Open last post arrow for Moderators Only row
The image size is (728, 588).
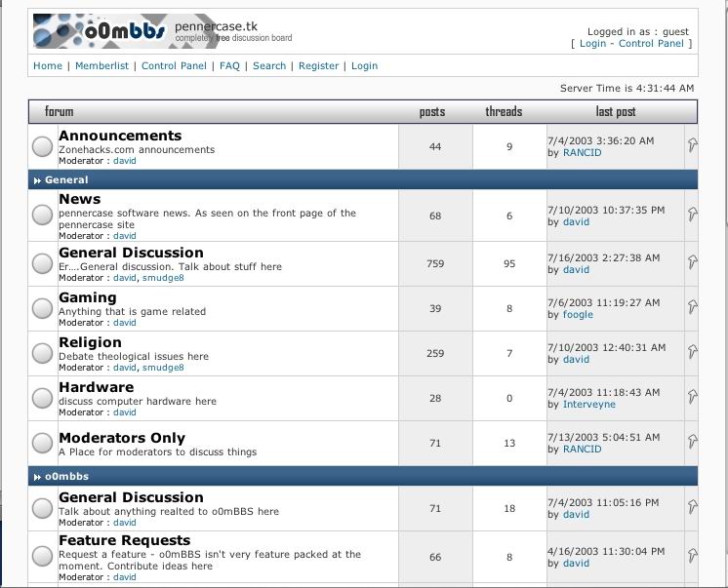click(692, 442)
